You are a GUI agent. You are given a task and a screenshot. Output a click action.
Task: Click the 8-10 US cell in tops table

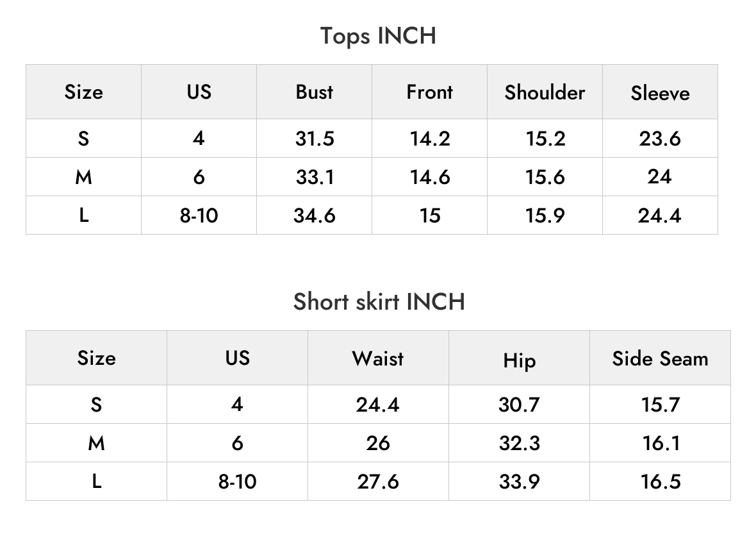click(x=199, y=215)
